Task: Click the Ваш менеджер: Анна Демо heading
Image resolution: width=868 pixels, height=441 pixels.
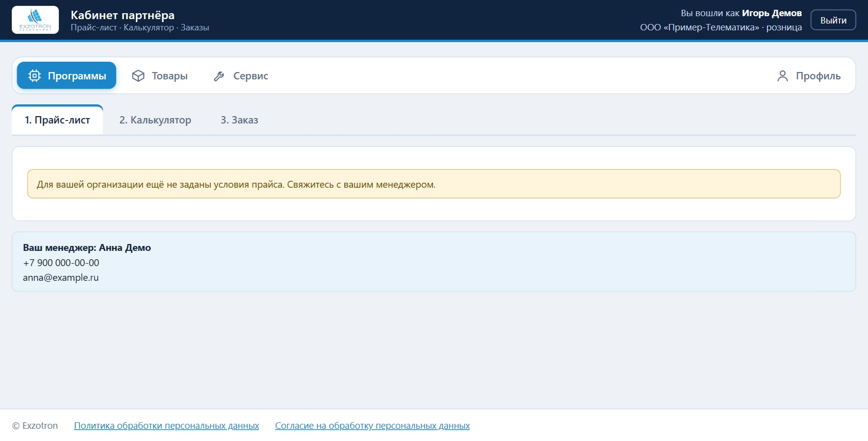Action: click(x=87, y=247)
